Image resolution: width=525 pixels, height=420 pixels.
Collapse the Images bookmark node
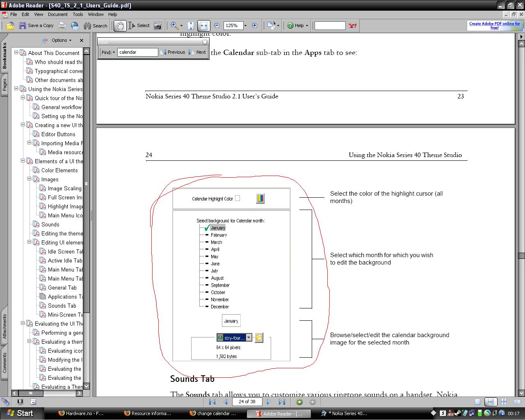tap(30, 178)
